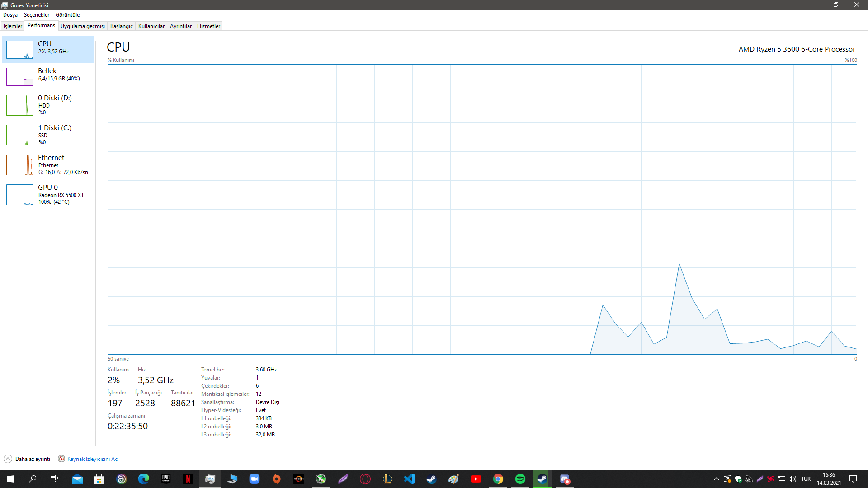The width and height of the screenshot is (868, 488).
Task: Open the Dosya menu
Action: point(10,15)
